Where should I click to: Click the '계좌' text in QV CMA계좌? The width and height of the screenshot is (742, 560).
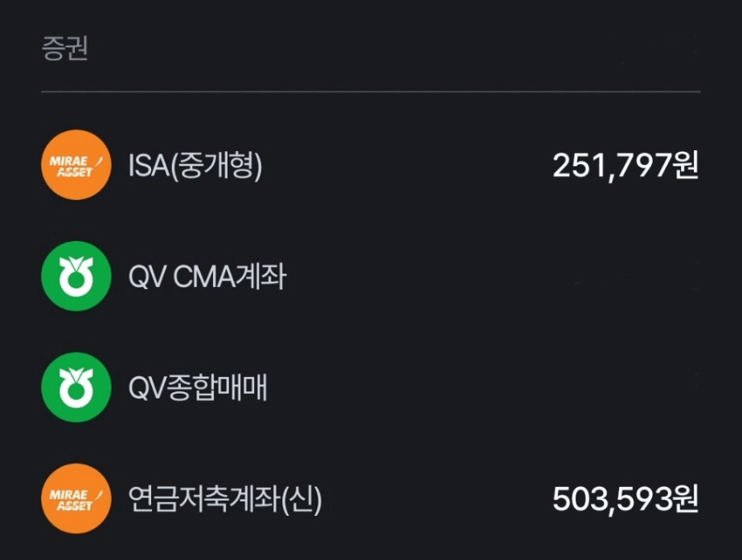(260, 276)
